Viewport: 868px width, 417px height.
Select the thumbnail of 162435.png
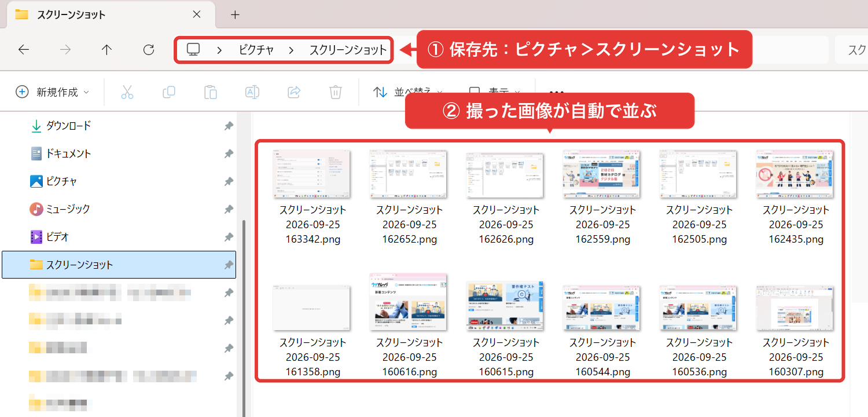pos(796,174)
